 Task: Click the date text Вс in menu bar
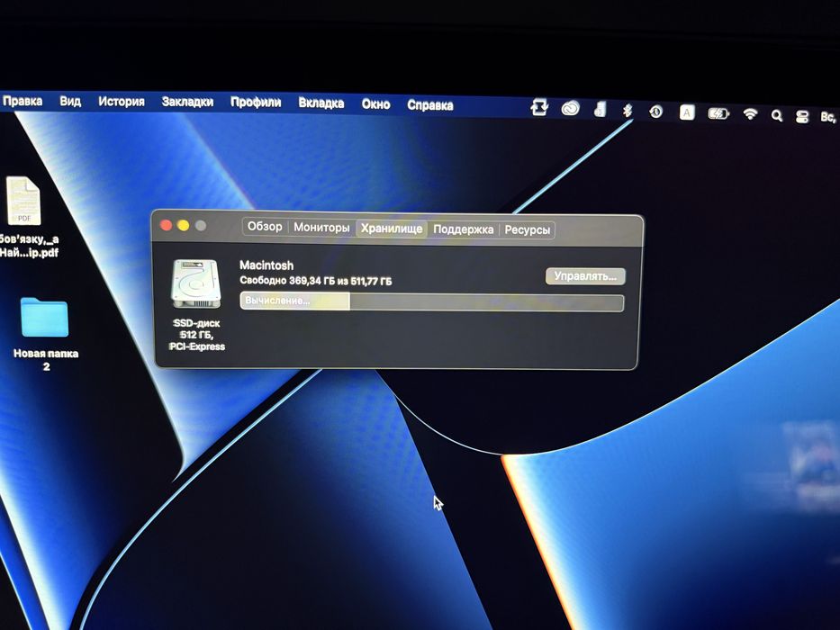[827, 117]
